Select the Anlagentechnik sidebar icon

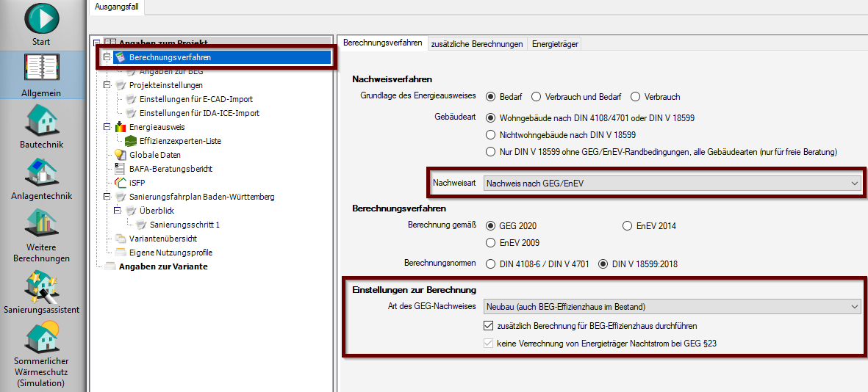click(x=41, y=173)
